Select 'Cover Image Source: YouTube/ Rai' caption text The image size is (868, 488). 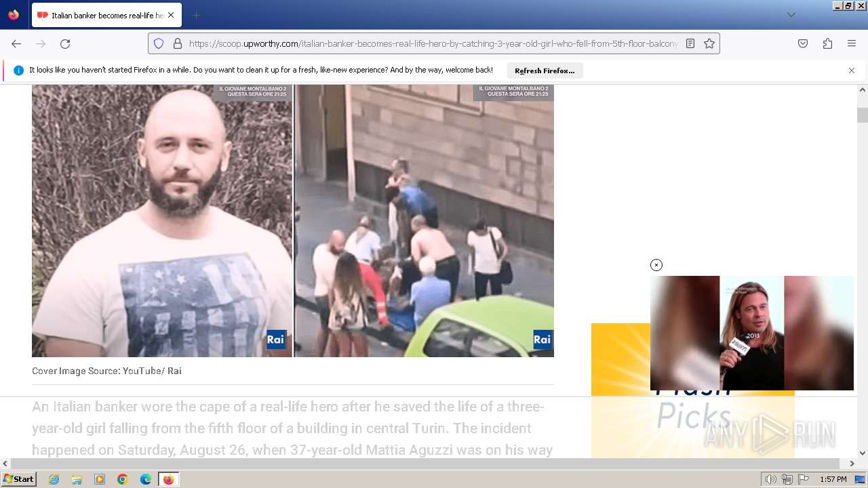click(106, 371)
